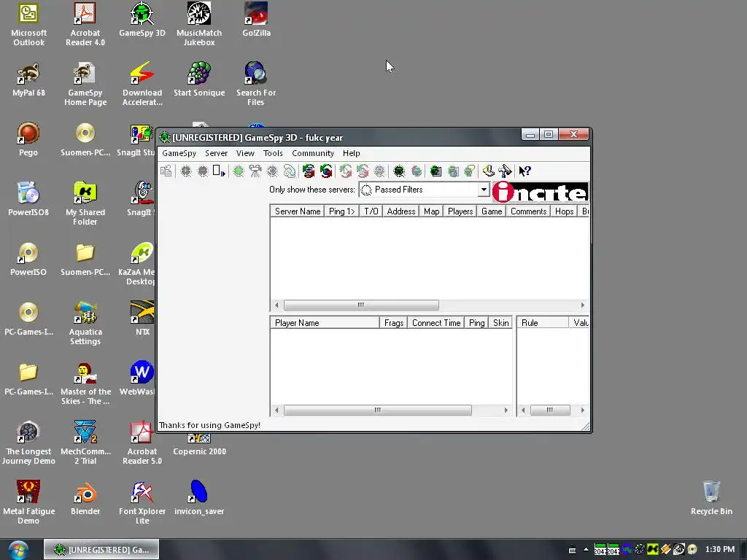Click the yellow joystick toolbar icon
Image resolution: width=747 pixels, height=560 pixels.
click(x=488, y=171)
